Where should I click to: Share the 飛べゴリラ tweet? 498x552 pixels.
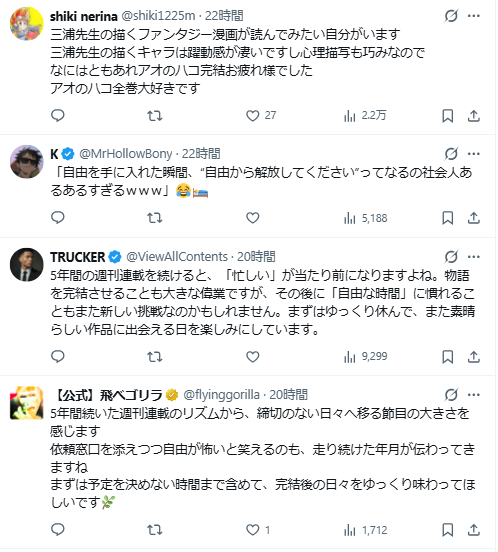tap(474, 530)
